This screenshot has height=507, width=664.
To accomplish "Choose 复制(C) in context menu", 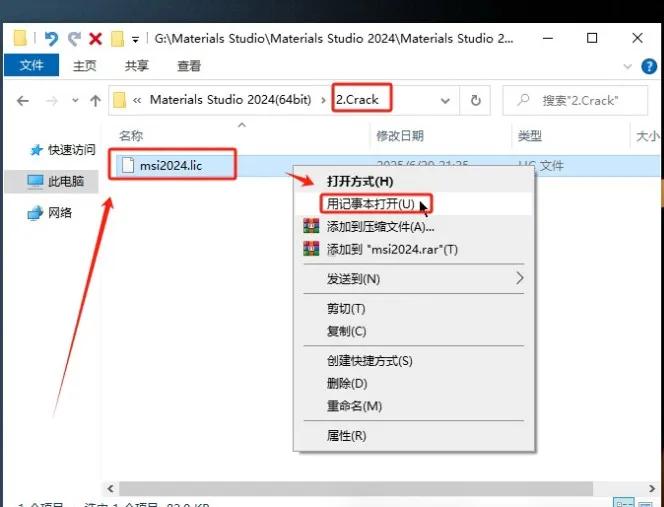I will pyautogui.click(x=346, y=331).
